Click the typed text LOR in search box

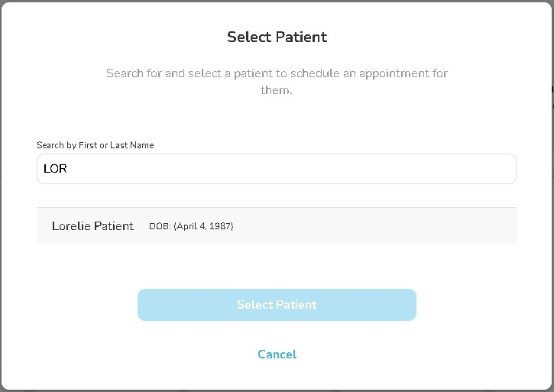[56, 169]
